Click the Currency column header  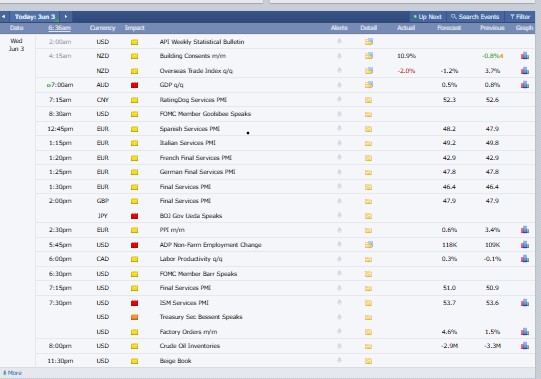[102, 28]
